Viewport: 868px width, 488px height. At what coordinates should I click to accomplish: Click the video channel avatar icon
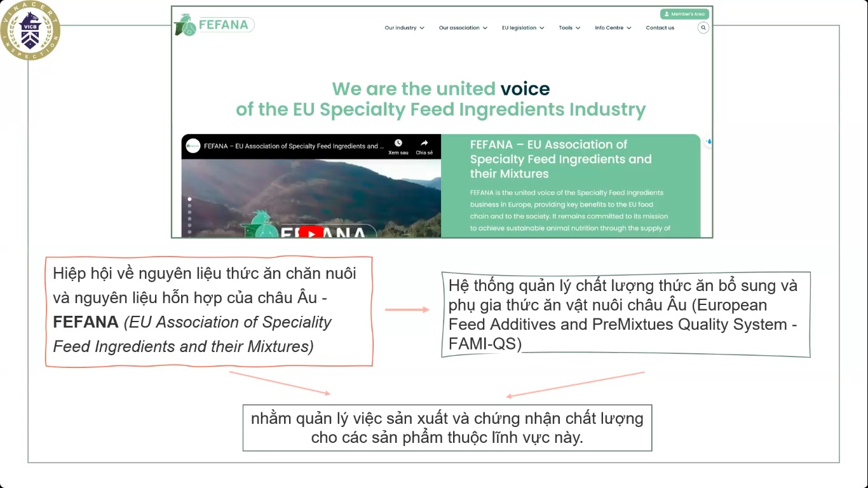193,146
